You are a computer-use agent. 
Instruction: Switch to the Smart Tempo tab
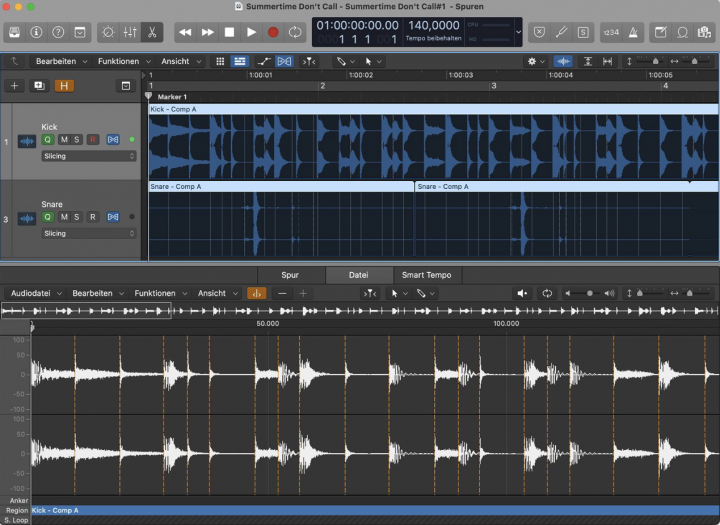(x=427, y=275)
